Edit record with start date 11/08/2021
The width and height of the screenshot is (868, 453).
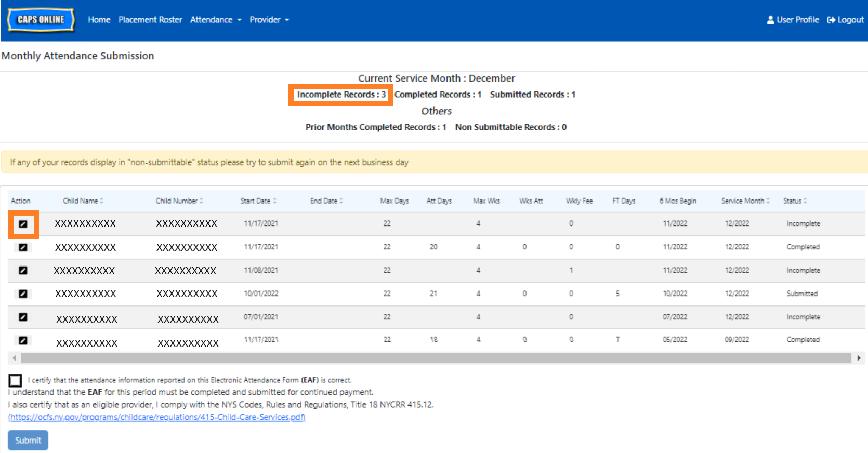(23, 270)
